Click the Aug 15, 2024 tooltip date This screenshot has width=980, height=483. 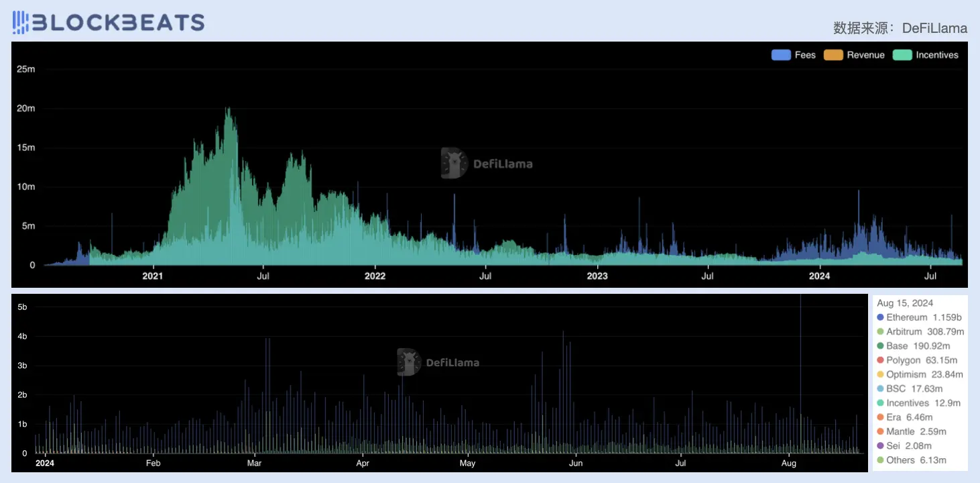coord(904,303)
